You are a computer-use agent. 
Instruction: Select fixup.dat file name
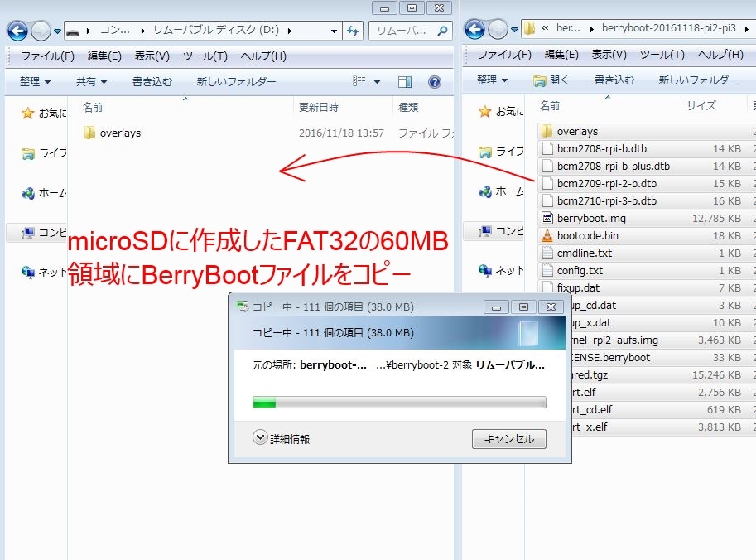coord(578,288)
